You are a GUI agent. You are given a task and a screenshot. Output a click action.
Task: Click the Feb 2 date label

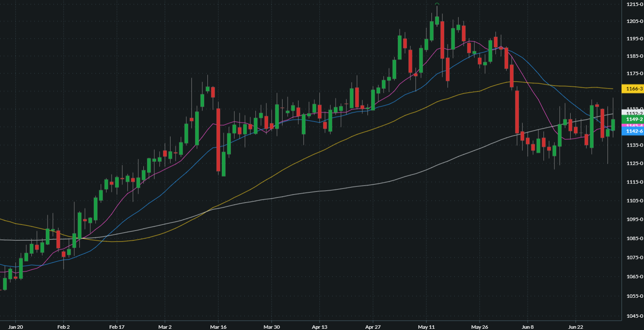(63, 327)
